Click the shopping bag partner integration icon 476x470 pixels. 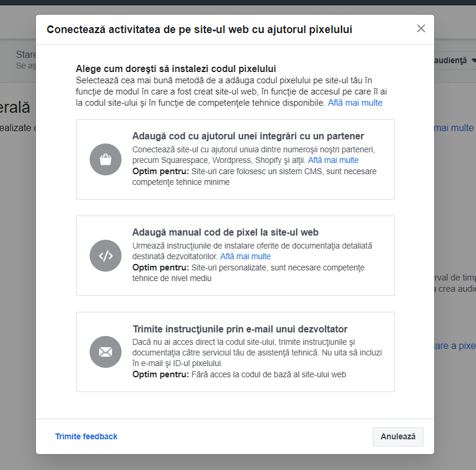tap(106, 159)
